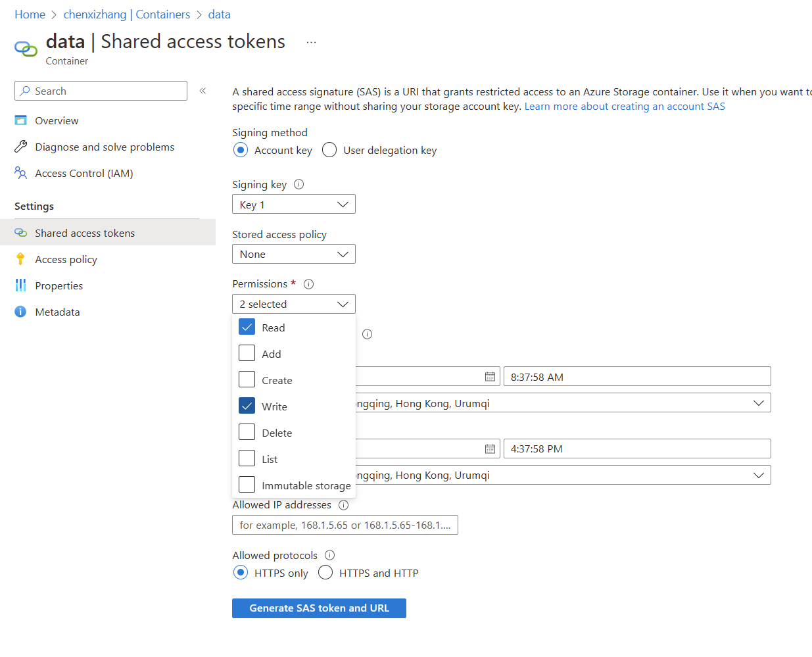This screenshot has height=657, width=812.
Task: Go to chenxizhang | Containers breadcrumb
Action: (x=127, y=14)
